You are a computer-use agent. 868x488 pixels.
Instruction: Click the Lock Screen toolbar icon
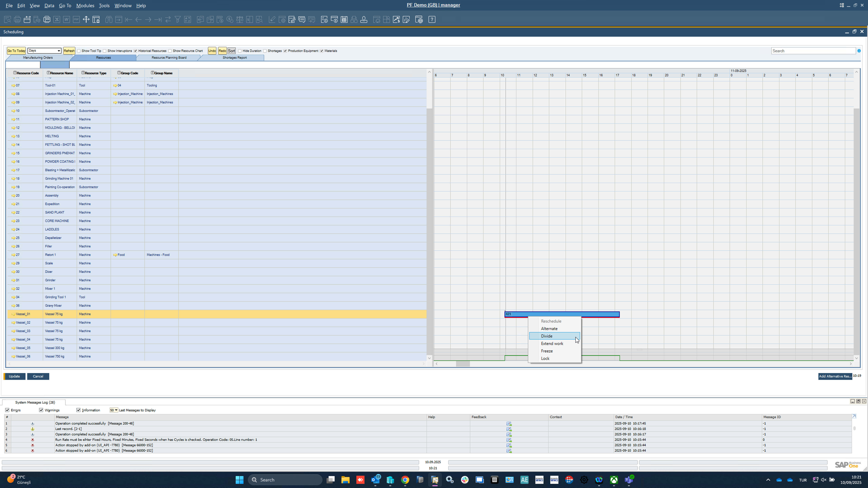[x=96, y=19]
